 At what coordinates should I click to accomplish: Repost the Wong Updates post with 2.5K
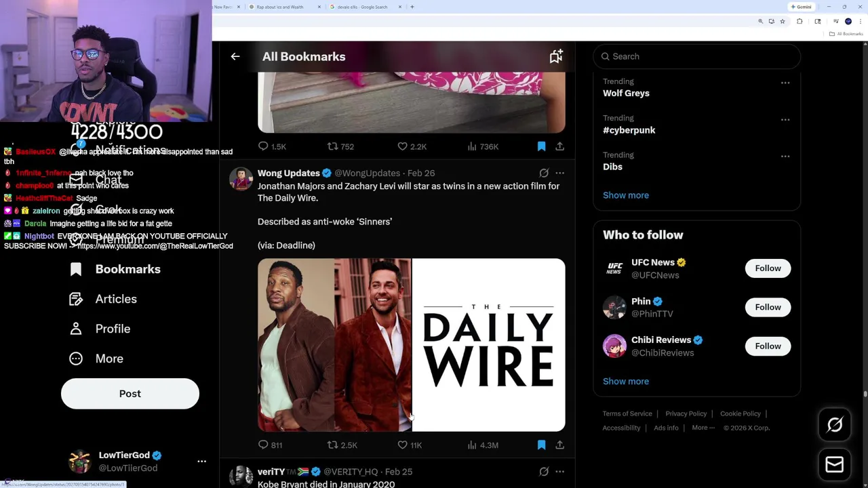[342, 445]
